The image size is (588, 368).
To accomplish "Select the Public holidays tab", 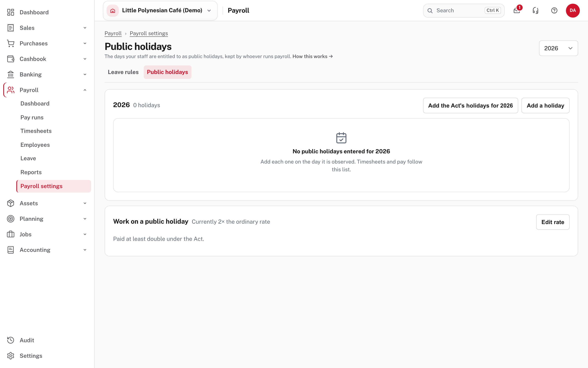I will pos(167,72).
